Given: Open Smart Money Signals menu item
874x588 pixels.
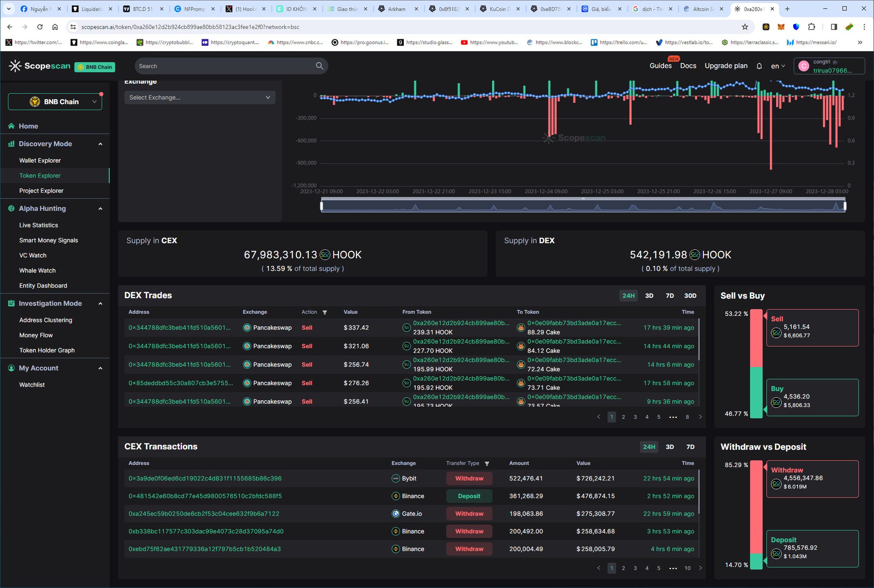Looking at the screenshot, I should 48,240.
